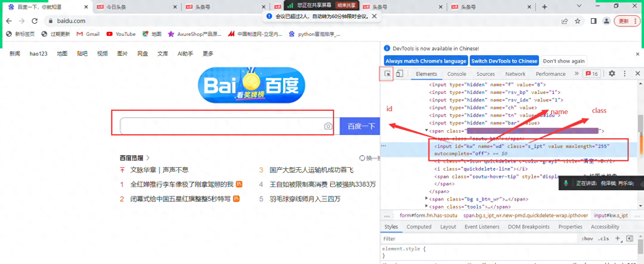
Task: Click 结束共享 to stop sharing
Action: [346, 5]
